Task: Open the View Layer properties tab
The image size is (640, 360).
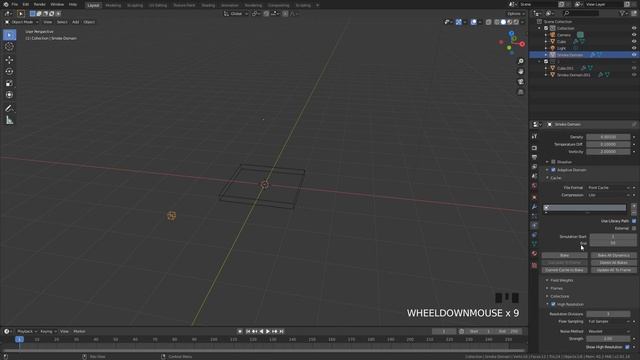Action: click(x=534, y=167)
